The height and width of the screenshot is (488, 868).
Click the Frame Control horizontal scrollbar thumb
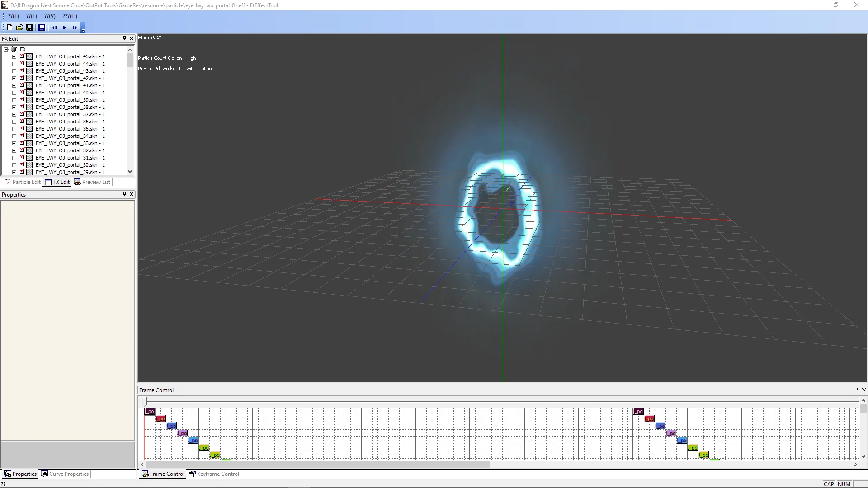click(317, 464)
